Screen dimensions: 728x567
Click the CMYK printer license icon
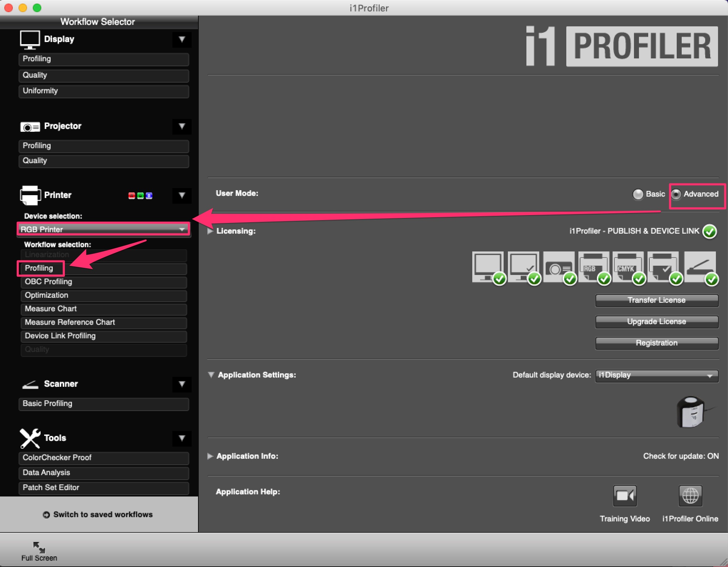click(628, 267)
